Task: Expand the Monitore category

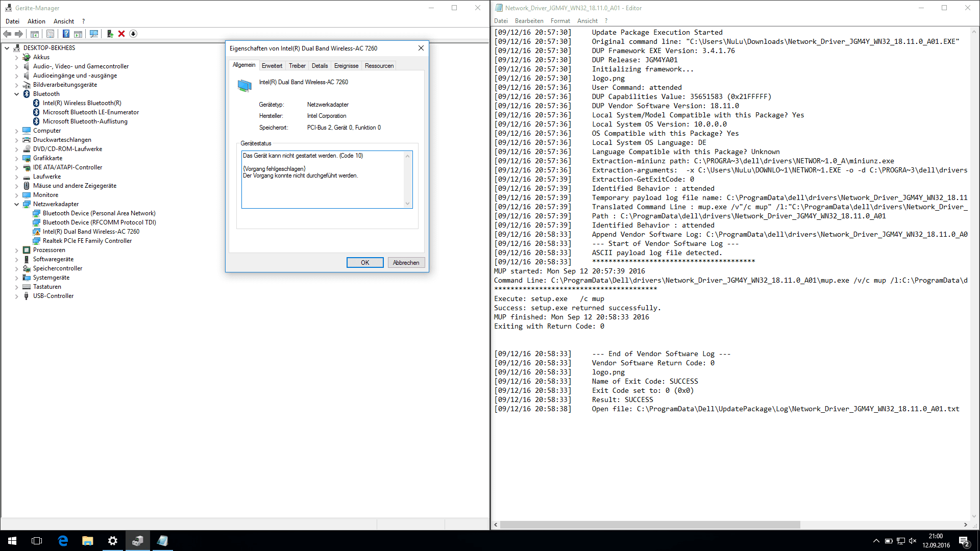Action: [16, 195]
